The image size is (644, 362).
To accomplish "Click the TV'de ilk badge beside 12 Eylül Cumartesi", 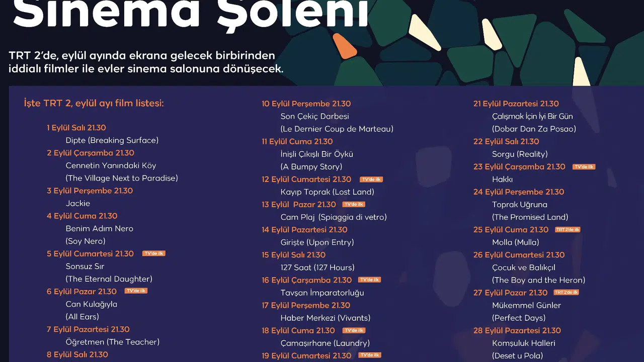I will coord(371,179).
